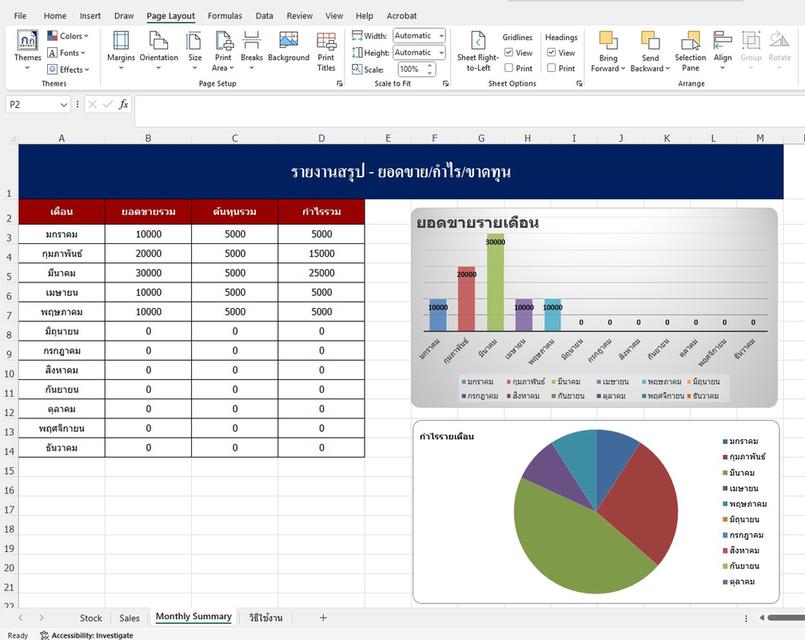This screenshot has width=805, height=640.
Task: Click the formula bar input field
Action: pyautogui.click(x=469, y=110)
